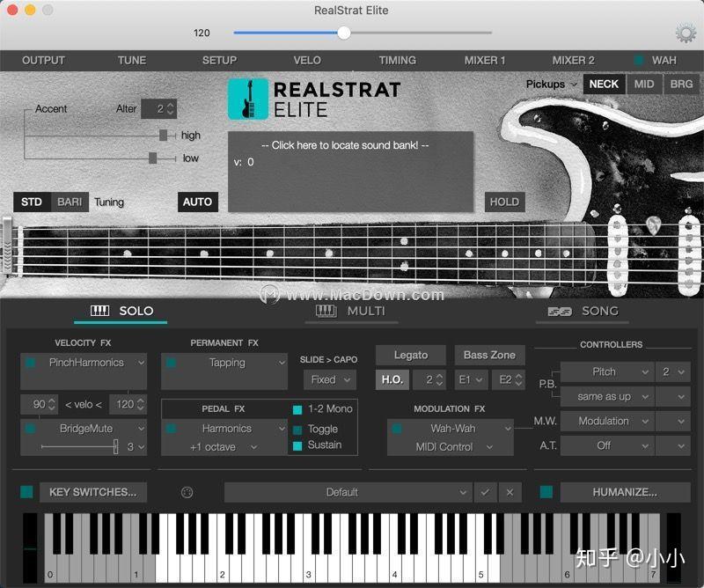Delete the preset using the X icon
The height and width of the screenshot is (588, 704).
coord(509,493)
